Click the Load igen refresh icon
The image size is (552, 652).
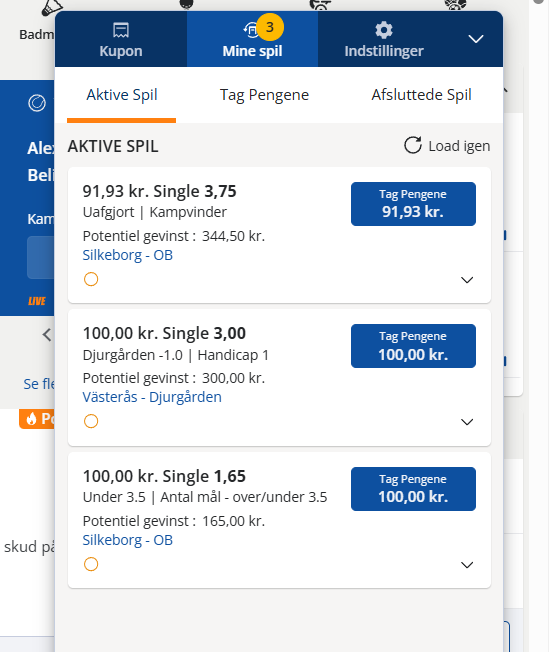413,145
